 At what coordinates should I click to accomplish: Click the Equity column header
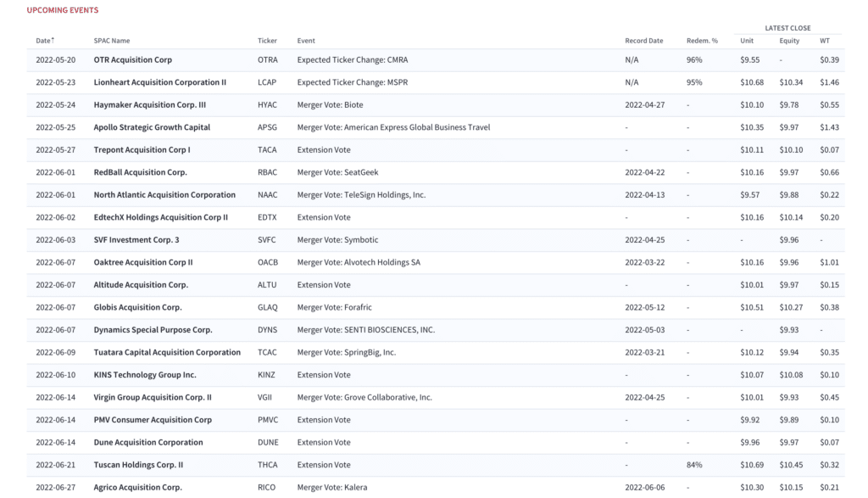pos(789,41)
